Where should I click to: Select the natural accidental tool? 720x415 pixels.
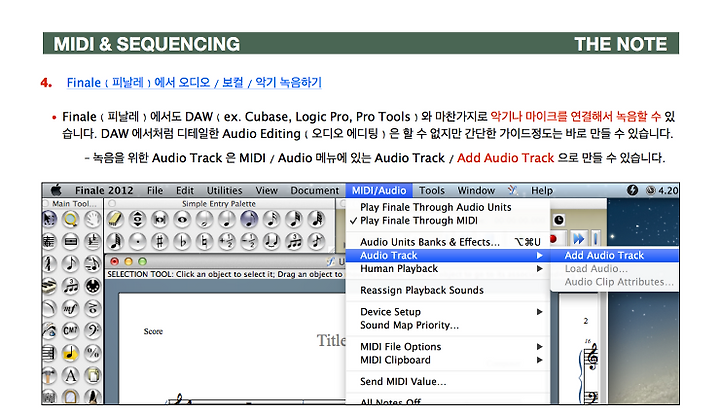click(204, 241)
